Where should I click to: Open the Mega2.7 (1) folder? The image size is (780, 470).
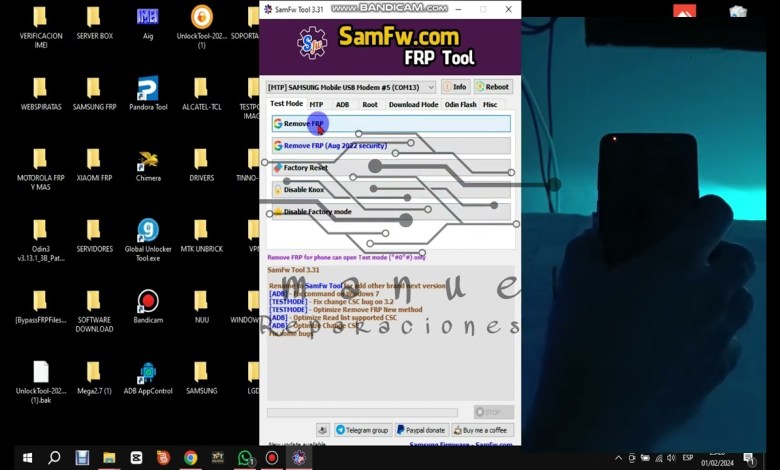[95, 379]
